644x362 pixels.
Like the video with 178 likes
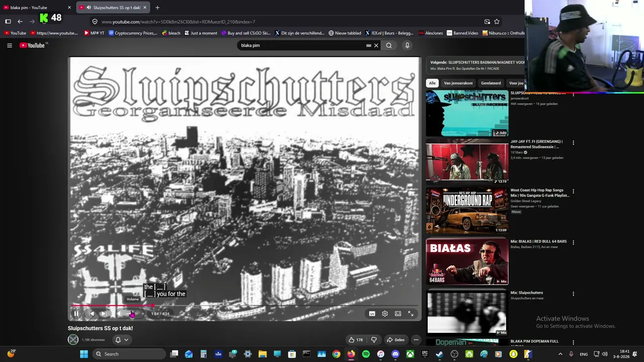[356, 340]
